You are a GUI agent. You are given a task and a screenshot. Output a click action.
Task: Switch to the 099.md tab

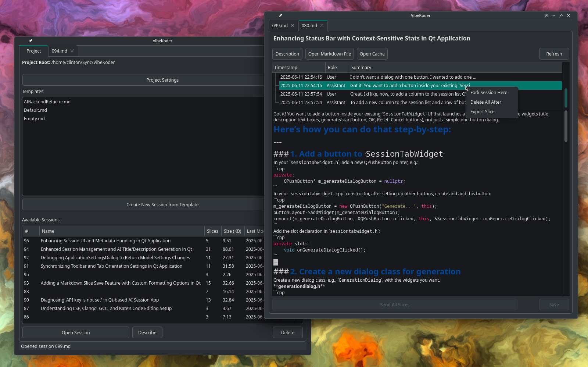click(280, 25)
